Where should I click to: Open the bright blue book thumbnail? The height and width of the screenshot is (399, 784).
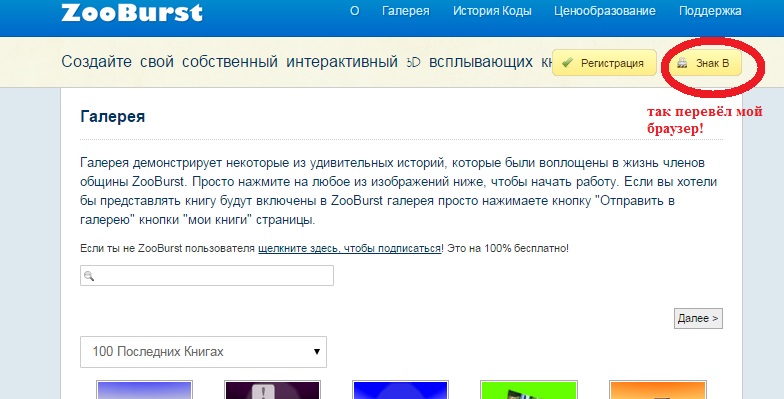[400, 390]
